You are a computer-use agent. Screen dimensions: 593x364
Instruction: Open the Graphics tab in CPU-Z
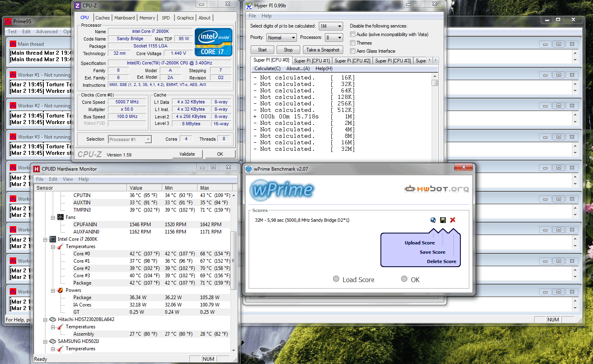pyautogui.click(x=185, y=18)
